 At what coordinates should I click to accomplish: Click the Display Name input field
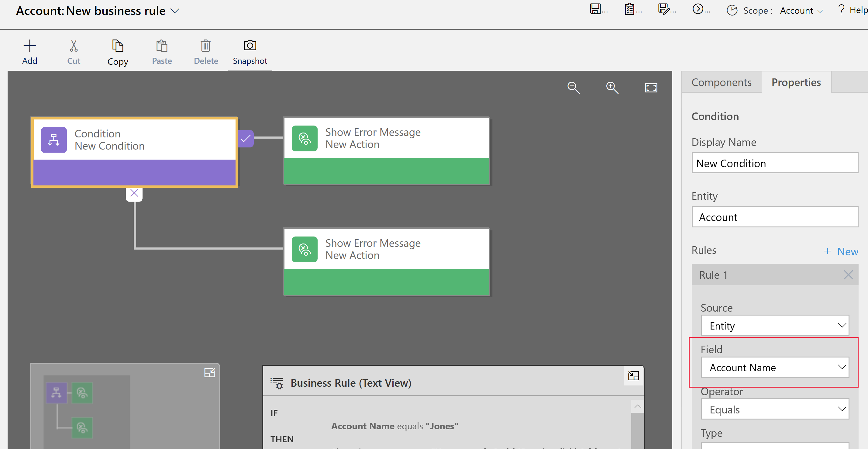click(775, 163)
